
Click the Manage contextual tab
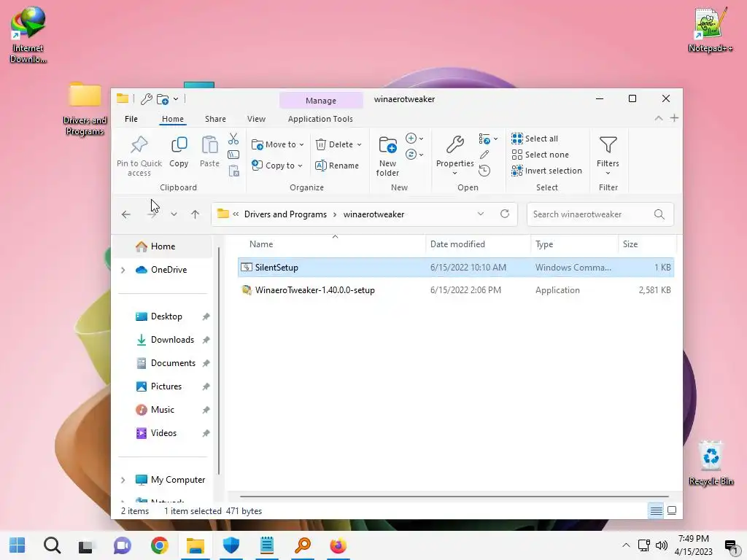click(321, 101)
